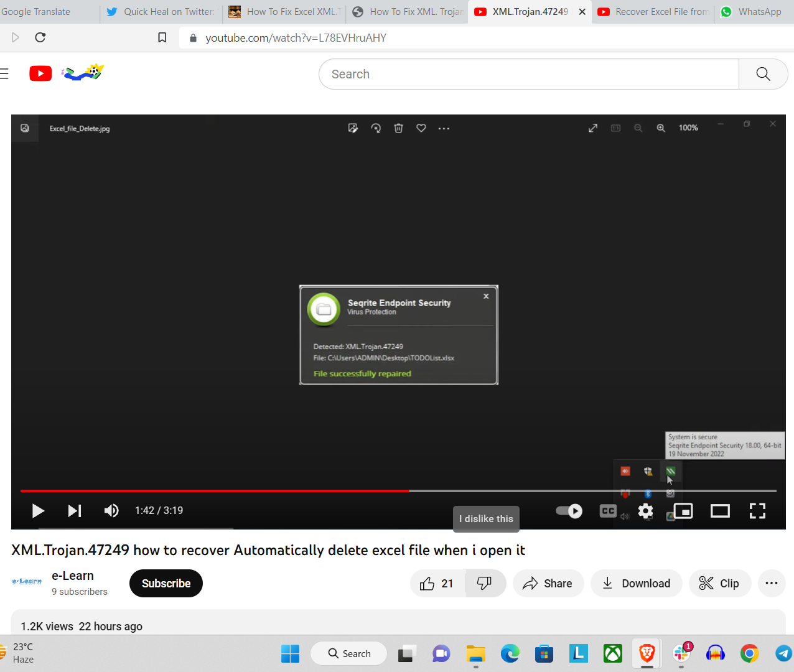Image resolution: width=794 pixels, height=672 pixels.
Task: Open more actions three-dot menu
Action: [x=772, y=584]
